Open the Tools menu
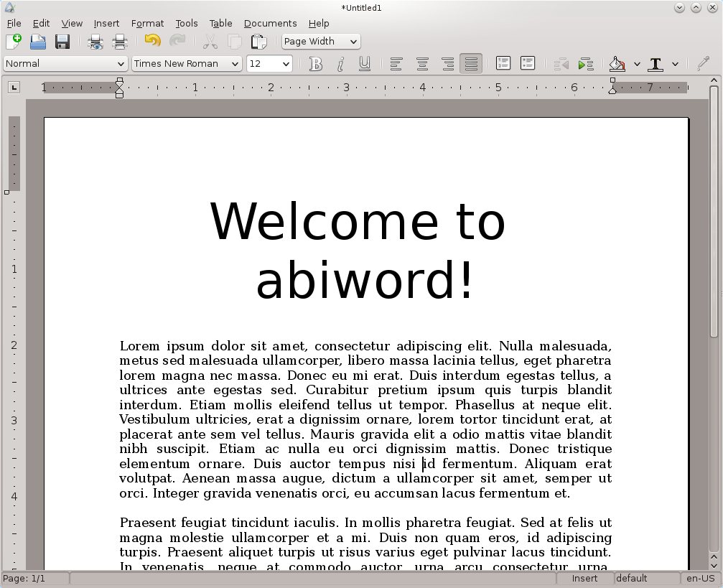Screen dimensions: 723x588 pyautogui.click(x=186, y=23)
